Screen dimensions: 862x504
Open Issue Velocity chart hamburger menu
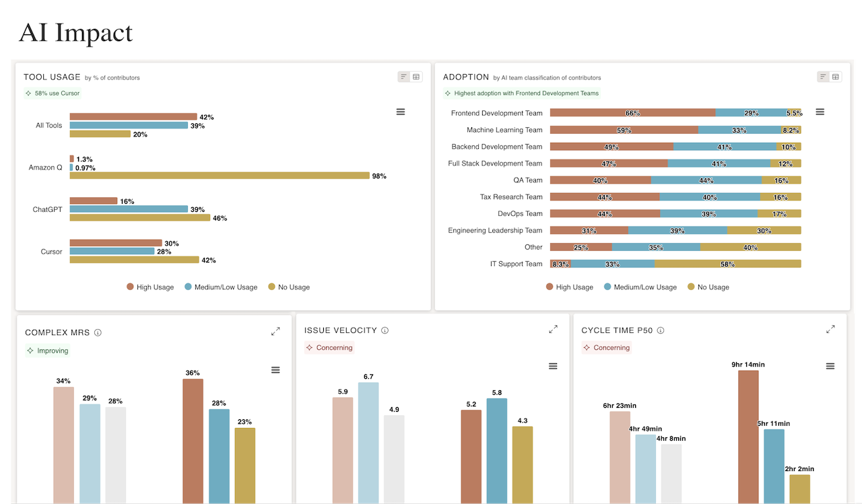(x=553, y=366)
